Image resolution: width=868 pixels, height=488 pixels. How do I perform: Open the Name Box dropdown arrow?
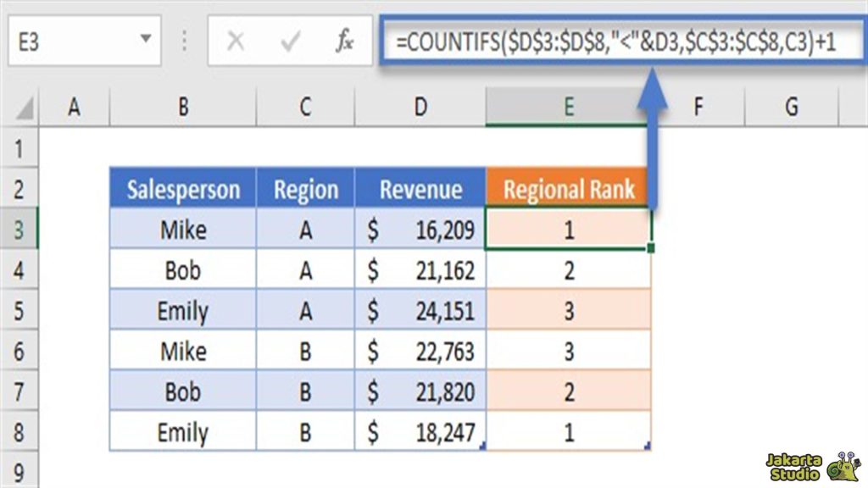147,39
